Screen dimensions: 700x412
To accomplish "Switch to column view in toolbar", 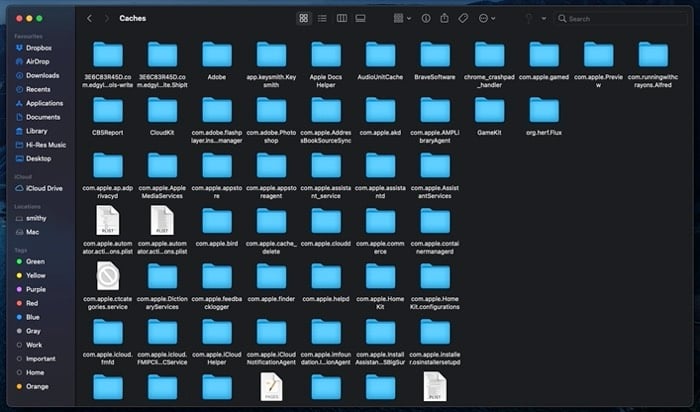I will coord(342,18).
